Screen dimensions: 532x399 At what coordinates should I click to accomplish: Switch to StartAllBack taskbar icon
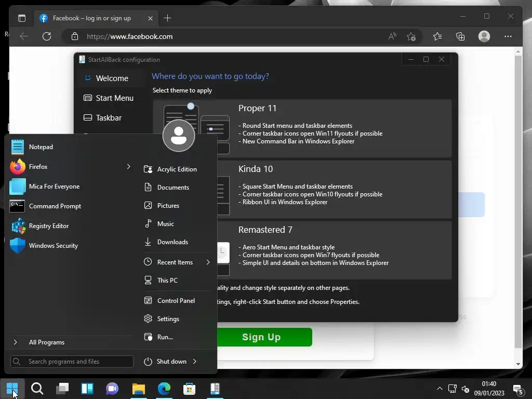pyautogui.click(x=215, y=389)
